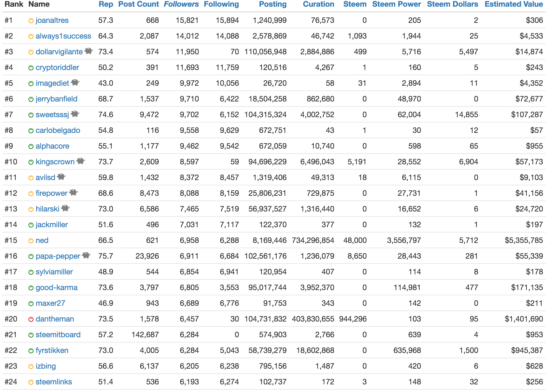Image resolution: width=560 pixels, height=392 pixels.
Task: Sort by the Estimated Value column header
Action: [x=514, y=4]
